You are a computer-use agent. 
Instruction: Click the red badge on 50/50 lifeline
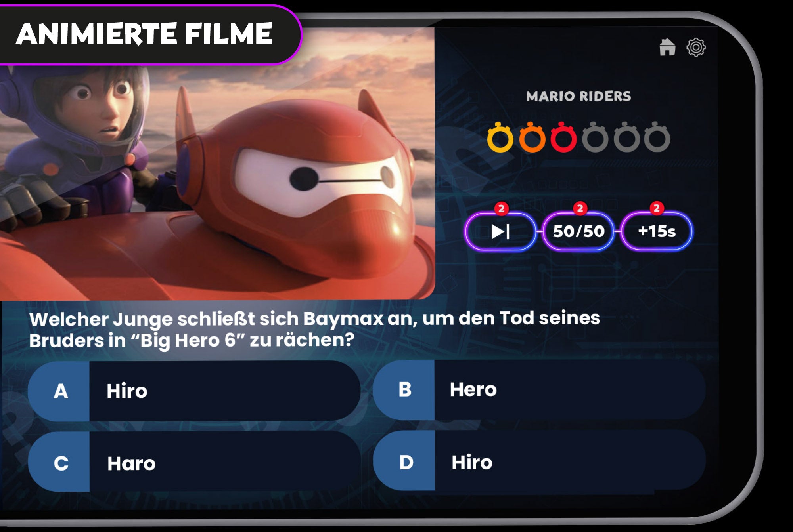[x=580, y=208]
